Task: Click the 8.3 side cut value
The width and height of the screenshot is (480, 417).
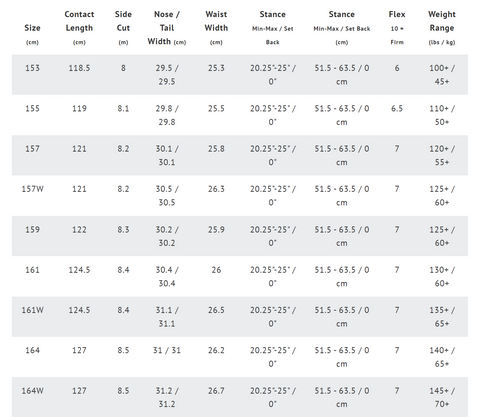Action: click(x=123, y=229)
